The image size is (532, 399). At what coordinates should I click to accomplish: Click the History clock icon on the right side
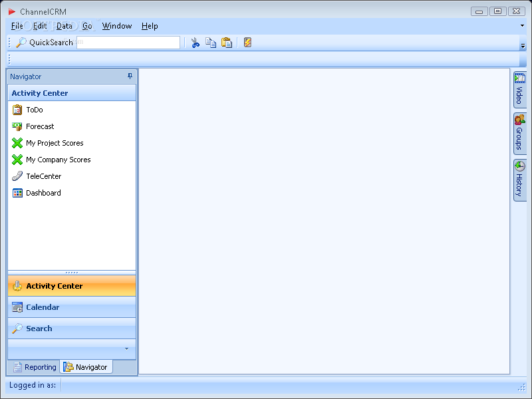[519, 166]
